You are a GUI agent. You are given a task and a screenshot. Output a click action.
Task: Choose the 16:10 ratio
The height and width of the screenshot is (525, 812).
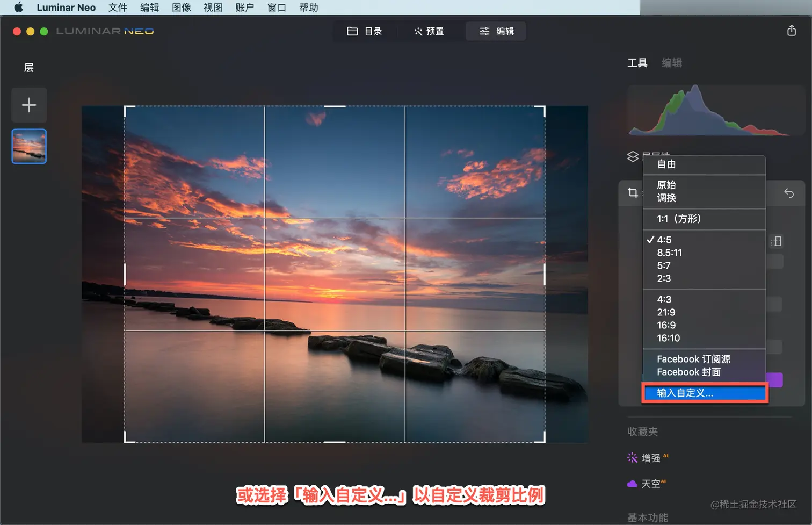pos(704,338)
